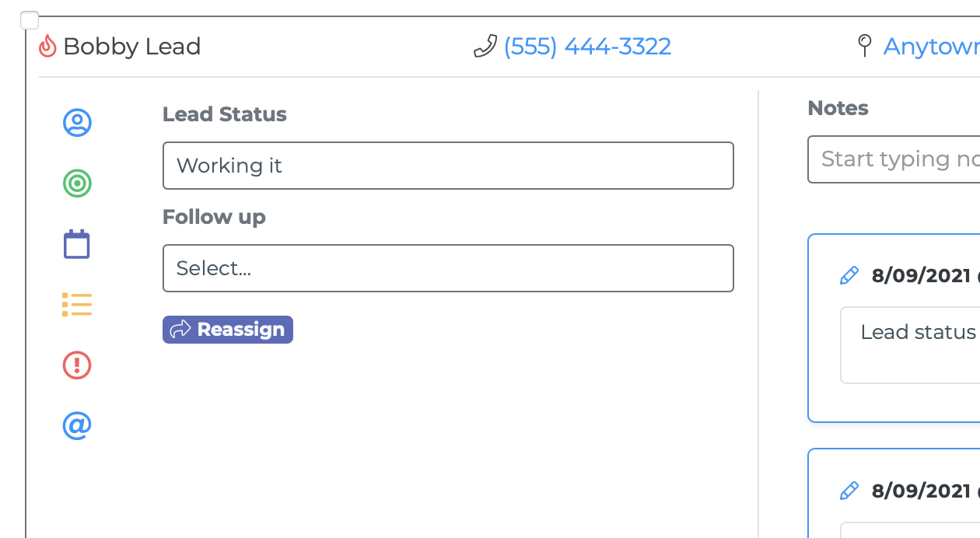This screenshot has height=538, width=980.
Task: Toggle the checkbox at card corner
Action: [x=30, y=20]
